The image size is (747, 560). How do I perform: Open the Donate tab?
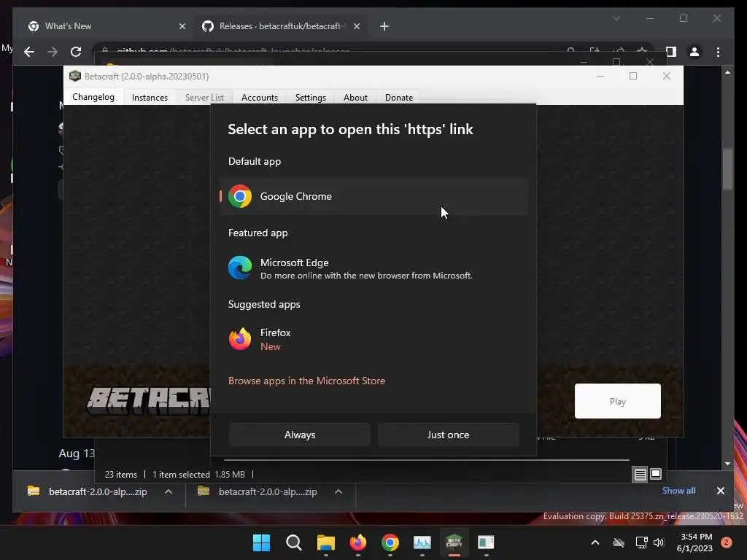point(399,97)
